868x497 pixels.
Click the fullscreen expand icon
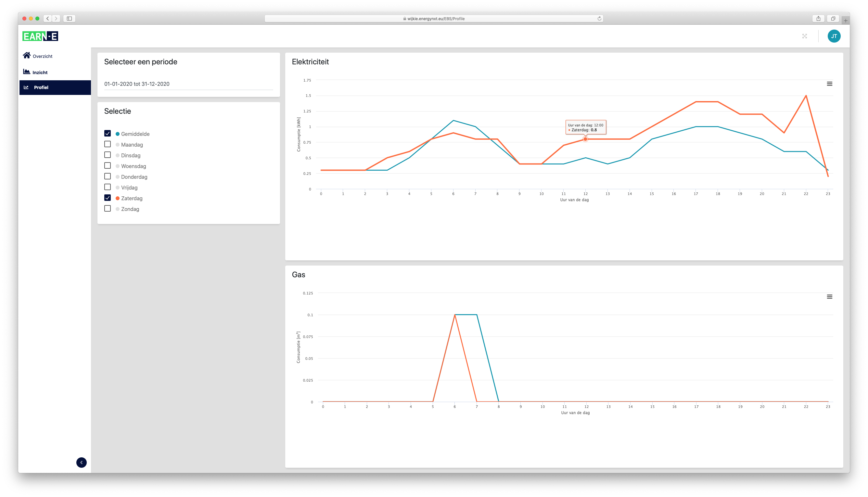point(804,36)
